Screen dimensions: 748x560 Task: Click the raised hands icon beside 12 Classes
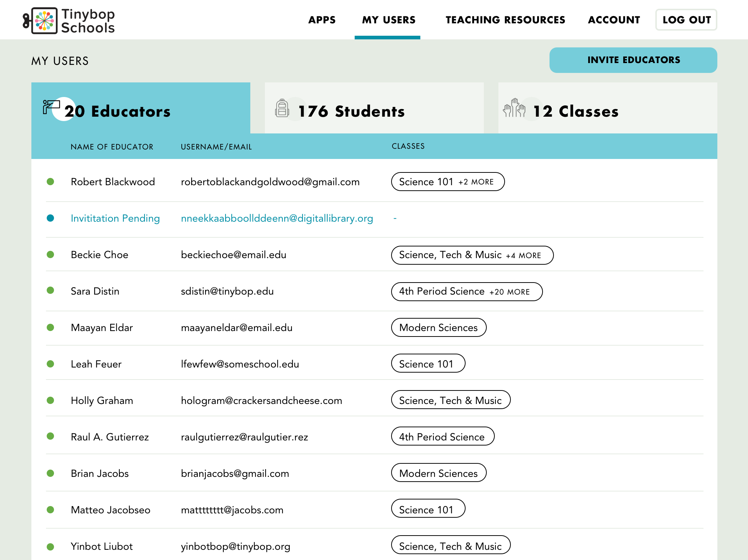[514, 108]
